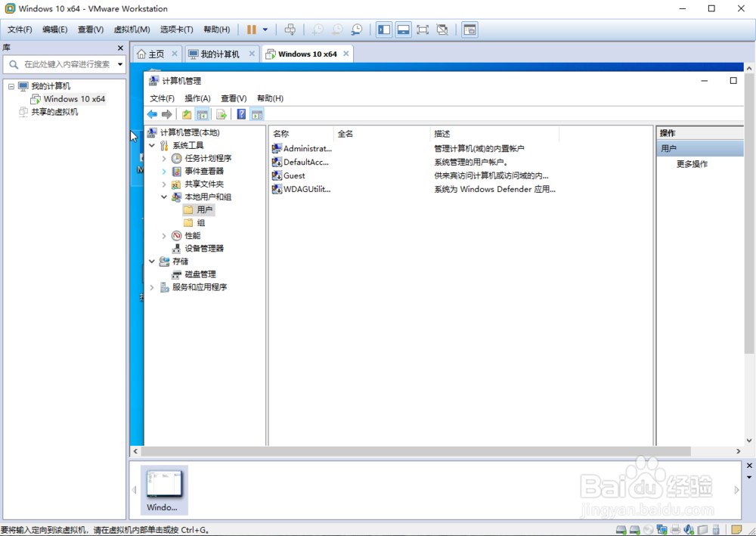Expand the 服务和应用程序 node
756x536 pixels.
[x=152, y=287]
